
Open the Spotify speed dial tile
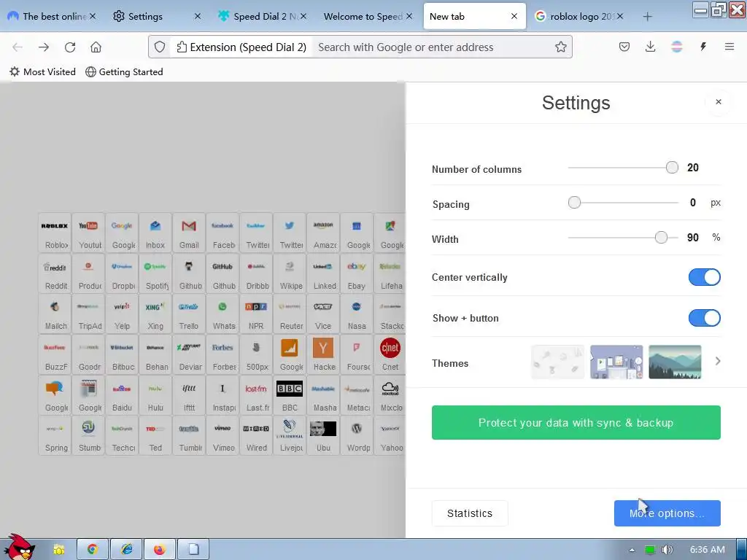155,273
